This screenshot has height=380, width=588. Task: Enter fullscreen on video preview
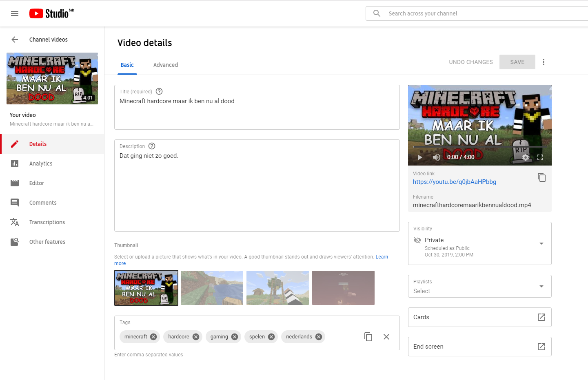(540, 157)
